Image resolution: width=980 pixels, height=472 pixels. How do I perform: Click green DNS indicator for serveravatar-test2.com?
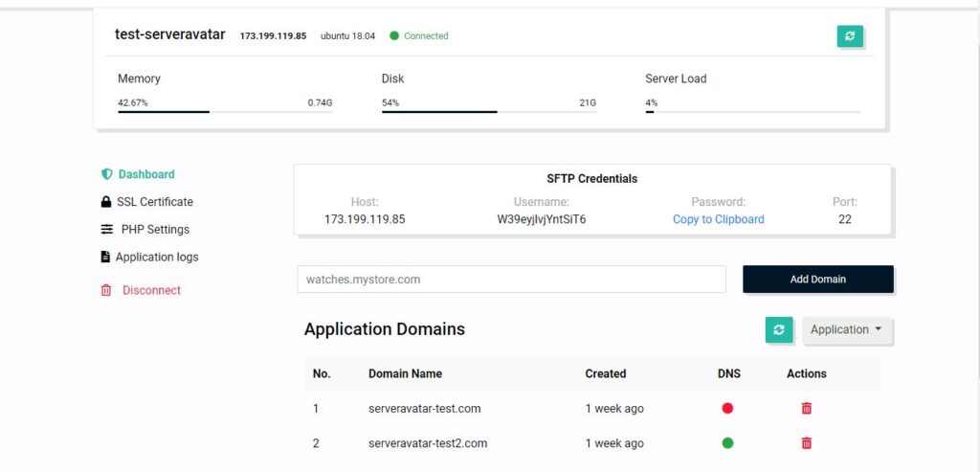pyautogui.click(x=727, y=443)
